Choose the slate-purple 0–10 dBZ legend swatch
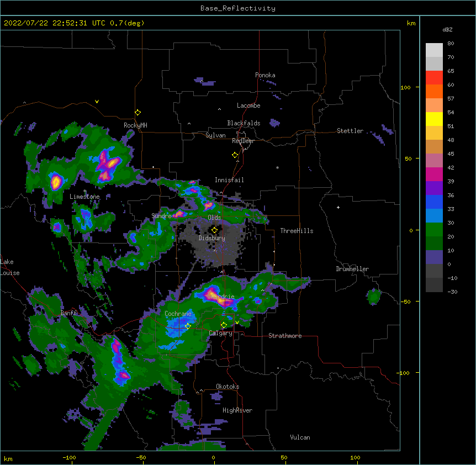This screenshot has height=465, width=476. point(434,257)
